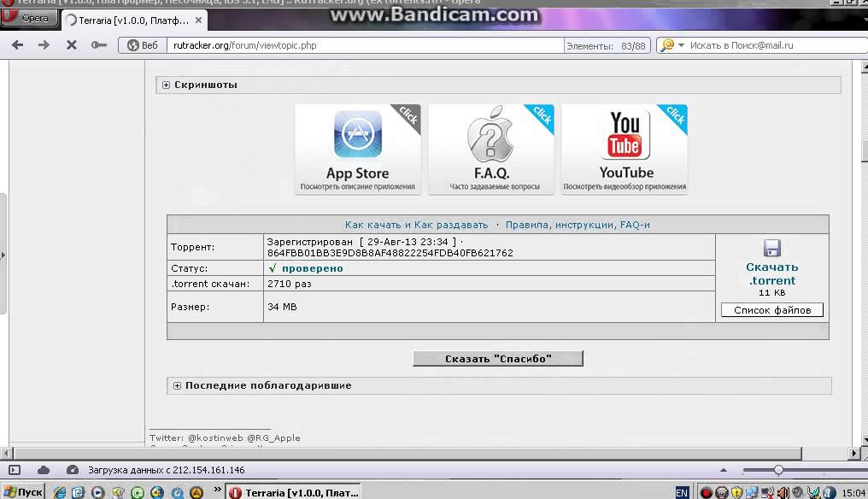Viewport: 868px width, 499px height.
Task: Click the 34 MB size value
Action: (282, 307)
